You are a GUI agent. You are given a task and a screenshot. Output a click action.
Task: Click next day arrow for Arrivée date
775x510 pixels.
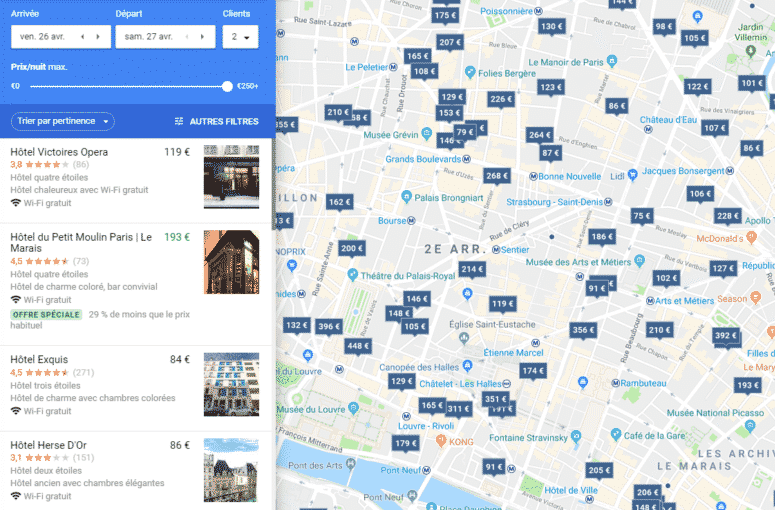click(98, 37)
